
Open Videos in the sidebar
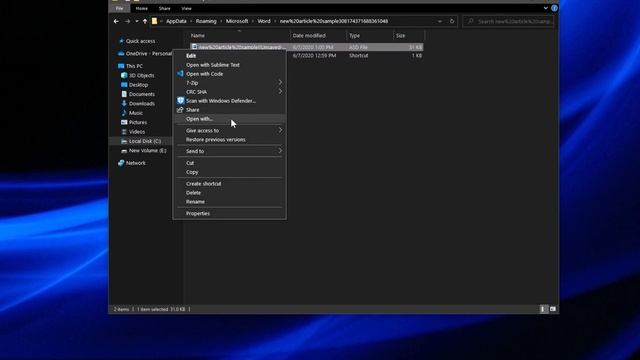[x=137, y=132]
